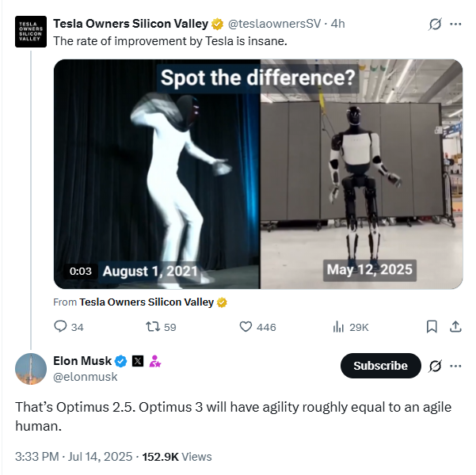The width and height of the screenshot is (476, 475).
Task: Play the Spot the difference video
Action: pos(257,174)
